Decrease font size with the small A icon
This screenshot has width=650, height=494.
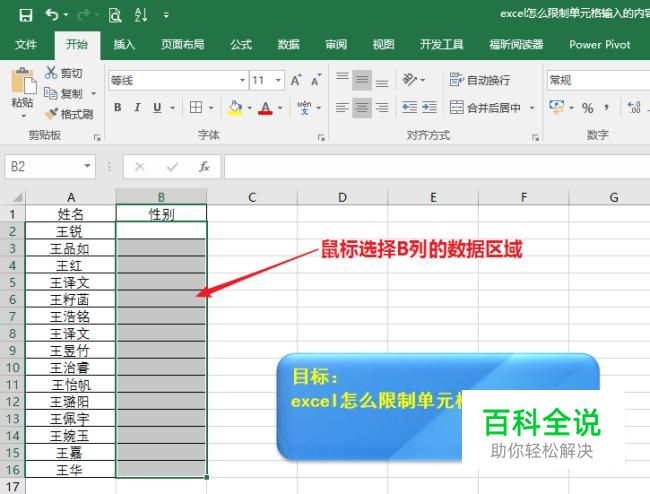[316, 80]
